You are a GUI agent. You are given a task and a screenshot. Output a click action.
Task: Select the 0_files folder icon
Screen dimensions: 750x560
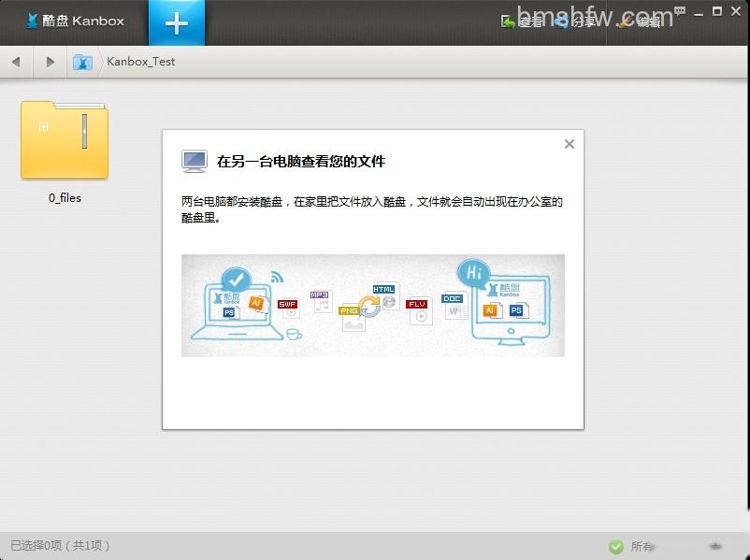(x=65, y=139)
